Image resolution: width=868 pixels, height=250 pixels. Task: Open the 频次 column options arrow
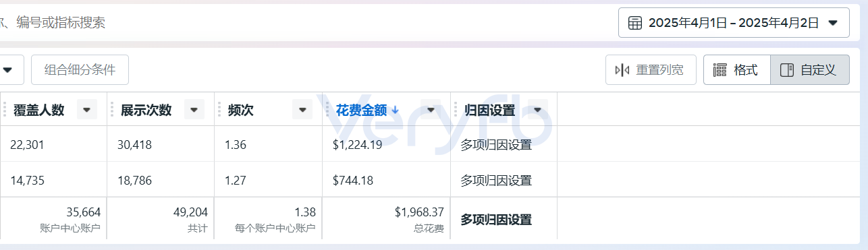(x=302, y=110)
